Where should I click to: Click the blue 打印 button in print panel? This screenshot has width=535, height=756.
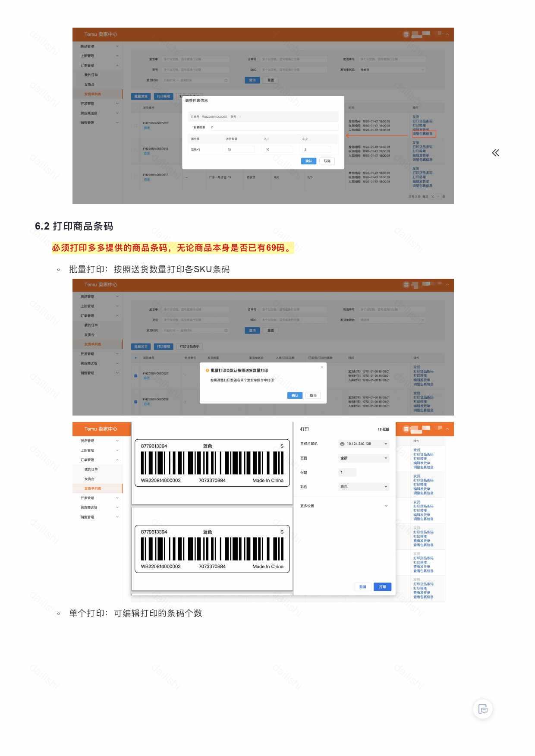[x=382, y=587]
